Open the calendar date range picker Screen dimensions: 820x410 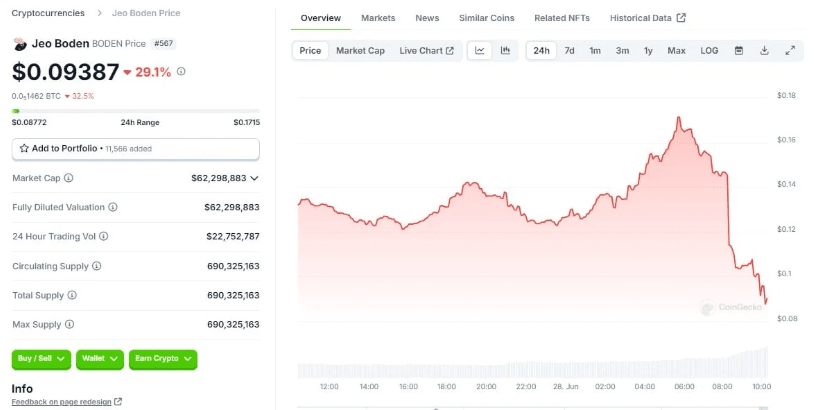point(739,50)
